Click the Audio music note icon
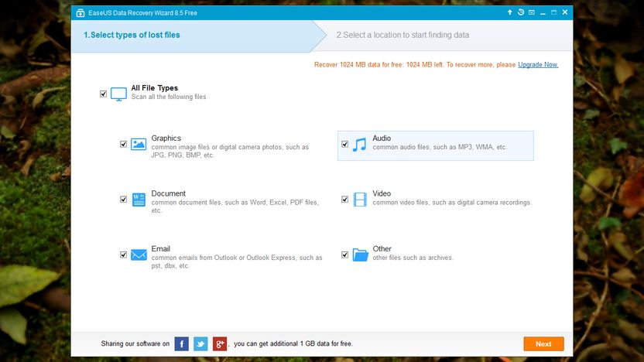Image resolution: width=644 pixels, height=362 pixels. click(x=359, y=145)
